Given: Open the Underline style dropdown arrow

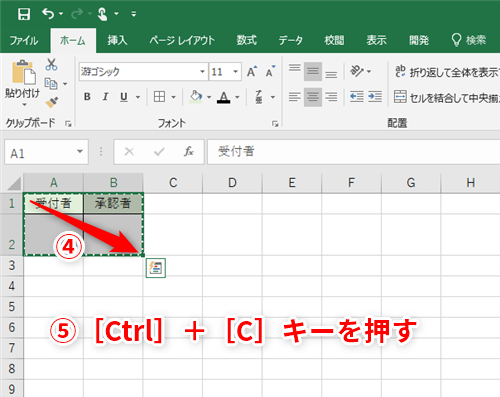Looking at the screenshot, I should (x=138, y=97).
